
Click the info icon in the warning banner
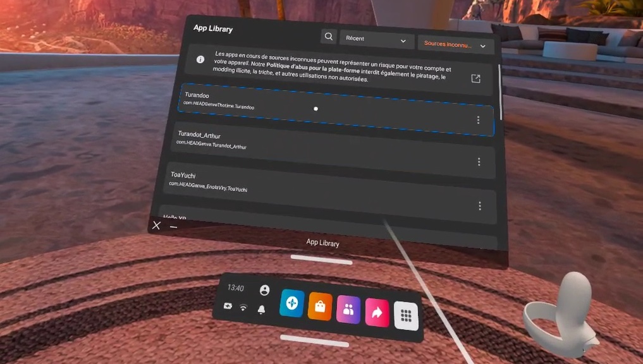(x=200, y=59)
